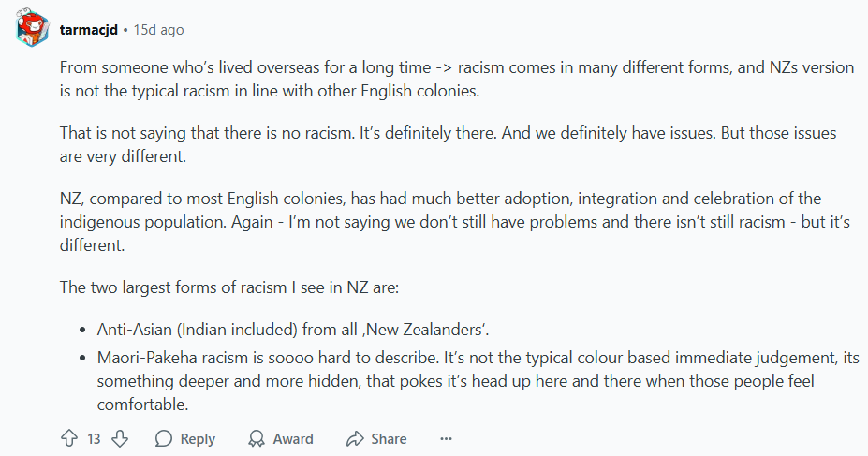Click the "15d ago" timestamp

pyautogui.click(x=158, y=30)
